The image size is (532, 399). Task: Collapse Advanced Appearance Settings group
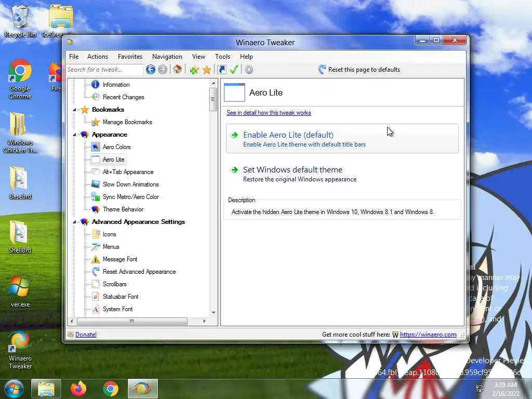(x=74, y=222)
